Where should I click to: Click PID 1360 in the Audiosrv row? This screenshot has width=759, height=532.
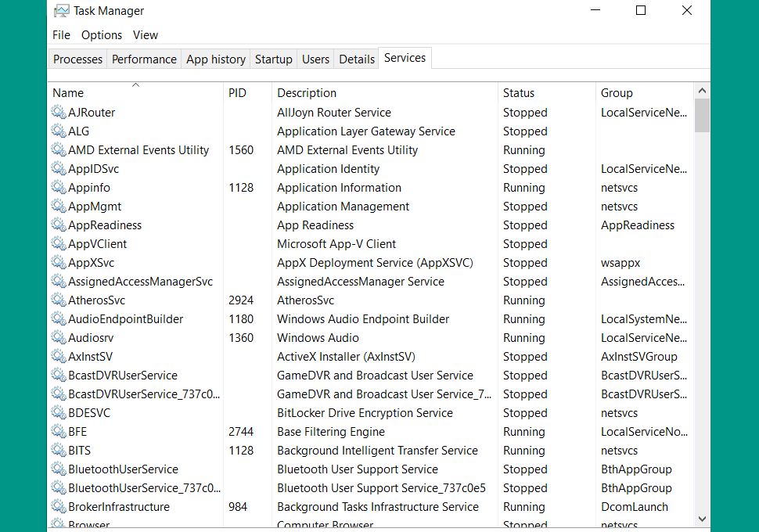241,338
